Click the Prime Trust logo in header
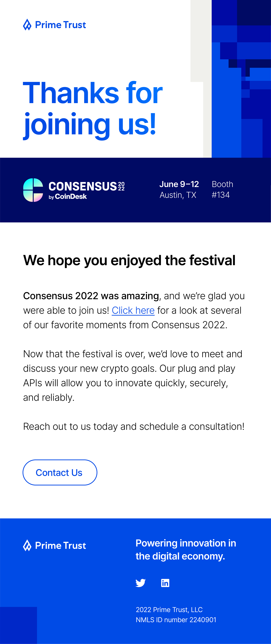Screen dimensions: 271x644 pos(54,25)
